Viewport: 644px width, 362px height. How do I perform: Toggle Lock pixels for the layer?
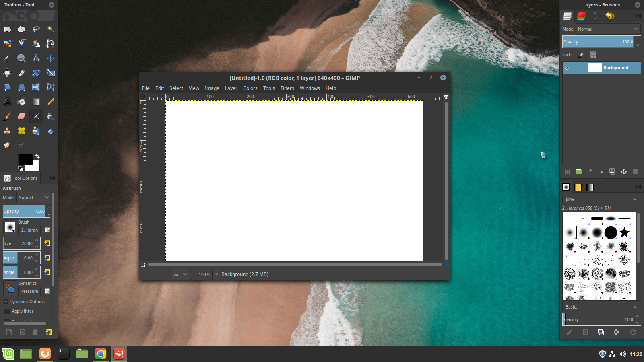coord(581,55)
